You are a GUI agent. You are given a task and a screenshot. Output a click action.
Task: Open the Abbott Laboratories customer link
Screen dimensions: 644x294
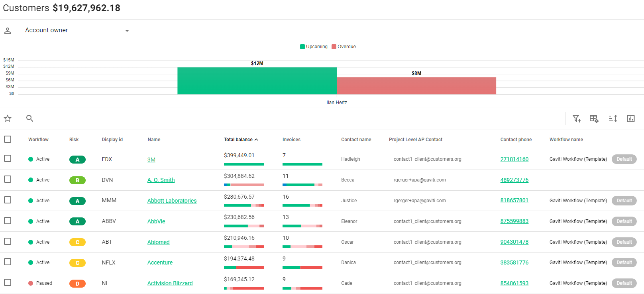pos(172,201)
